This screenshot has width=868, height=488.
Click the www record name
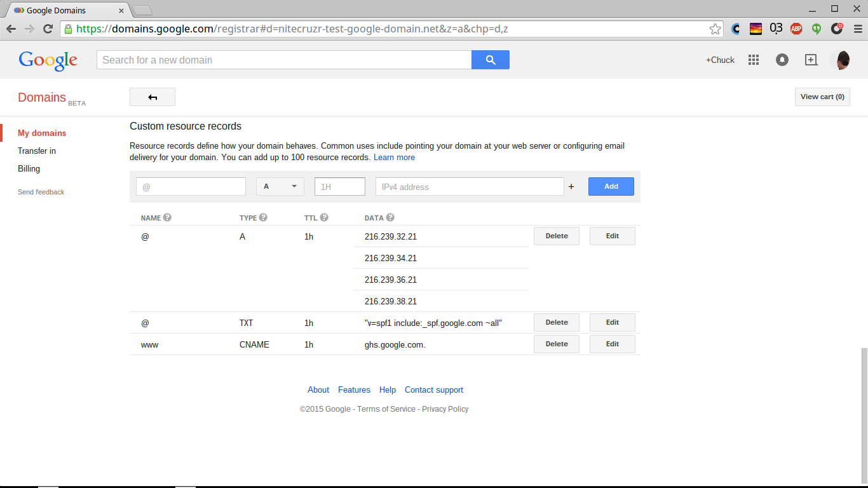point(149,344)
